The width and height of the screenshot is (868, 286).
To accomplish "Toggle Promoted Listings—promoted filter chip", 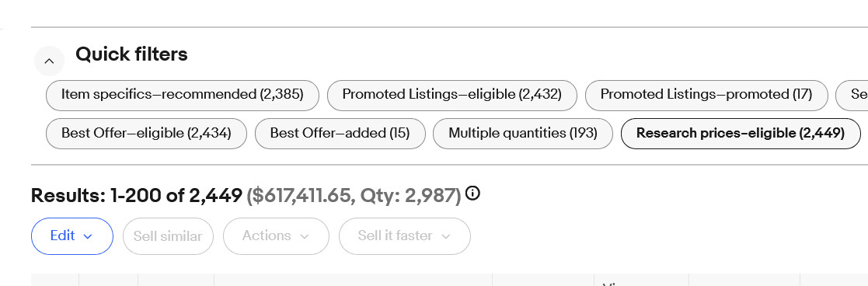I will click(706, 95).
